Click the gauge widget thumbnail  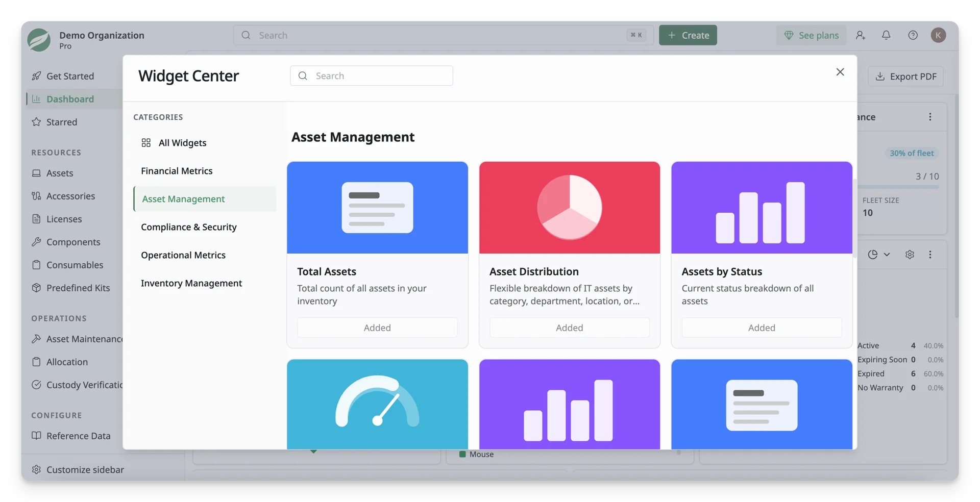coord(377,404)
